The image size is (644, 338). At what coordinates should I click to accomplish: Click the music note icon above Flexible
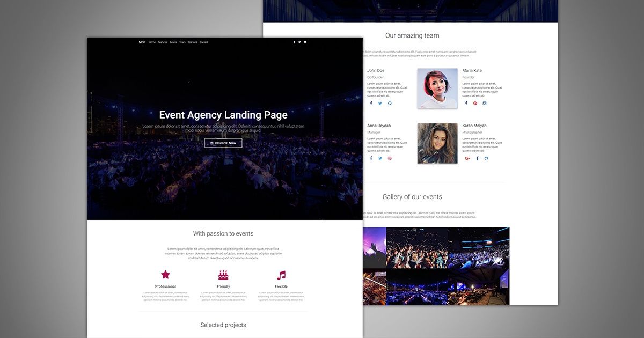[x=281, y=275]
